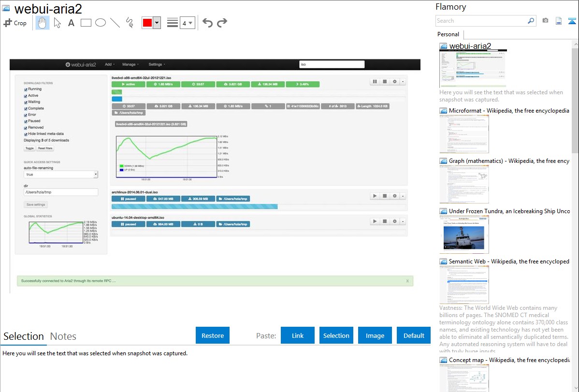The height and width of the screenshot is (392, 579).
Task: Click the webui-aria2 window icon in title
Action: [6, 9]
